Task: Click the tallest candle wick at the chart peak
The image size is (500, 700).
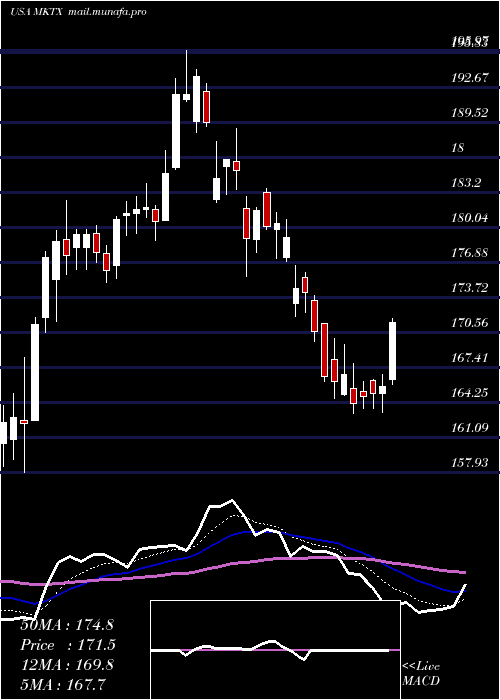Action: tap(187, 75)
